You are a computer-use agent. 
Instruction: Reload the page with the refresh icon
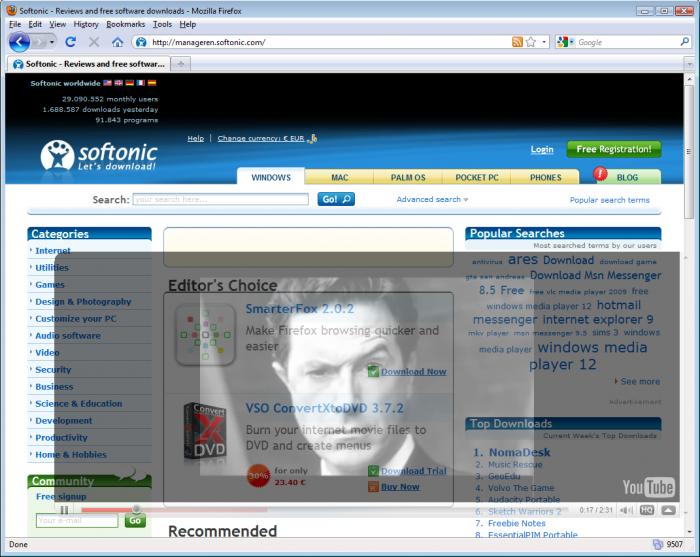coord(70,42)
